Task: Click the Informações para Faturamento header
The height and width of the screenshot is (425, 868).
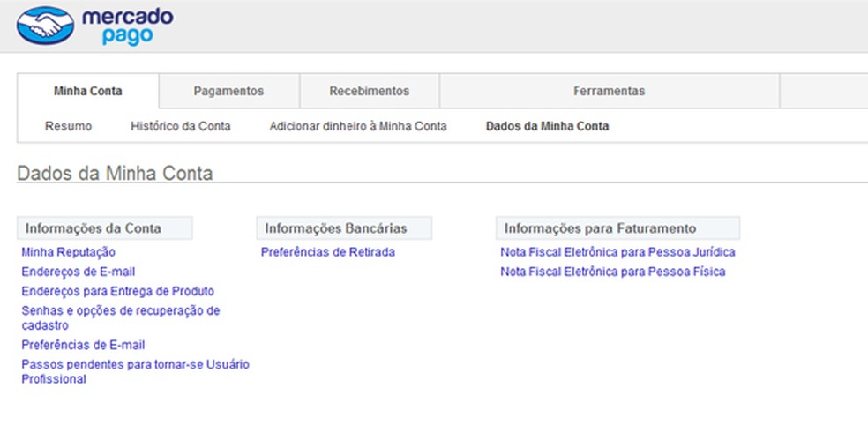Action: (x=600, y=228)
